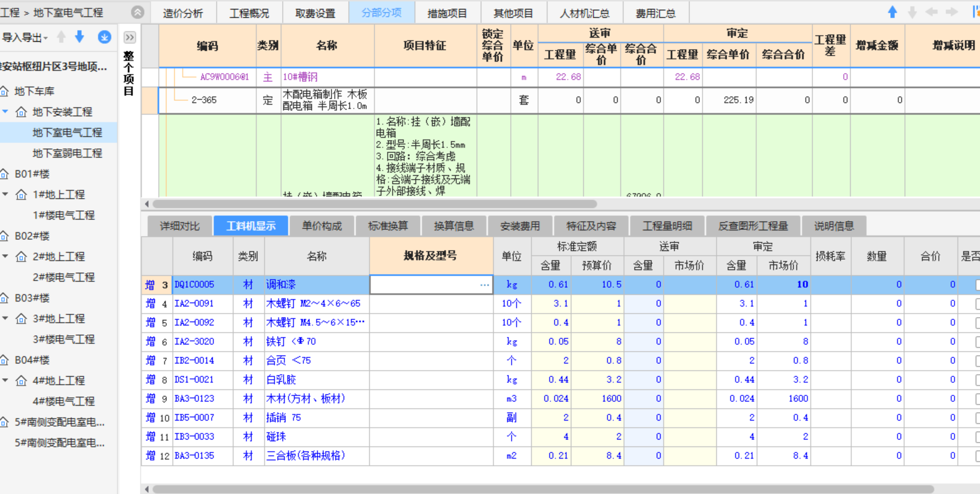
Task: Open the 安装费用 lower tab
Action: (520, 226)
